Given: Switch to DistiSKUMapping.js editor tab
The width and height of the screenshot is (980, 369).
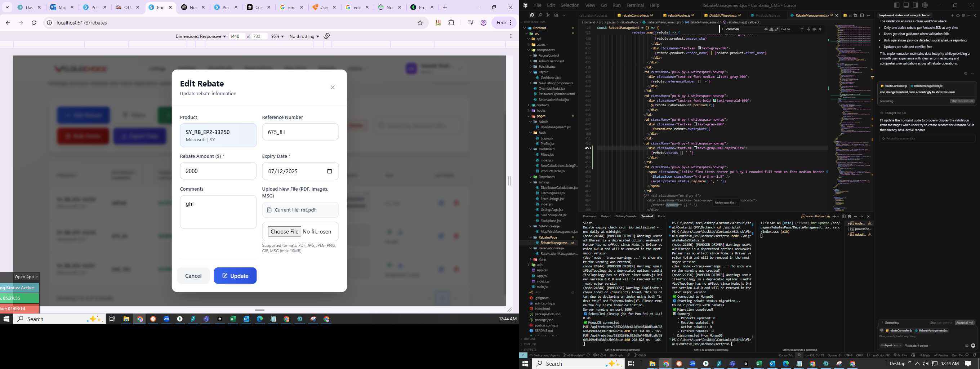Looking at the screenshot, I should click(x=722, y=15).
